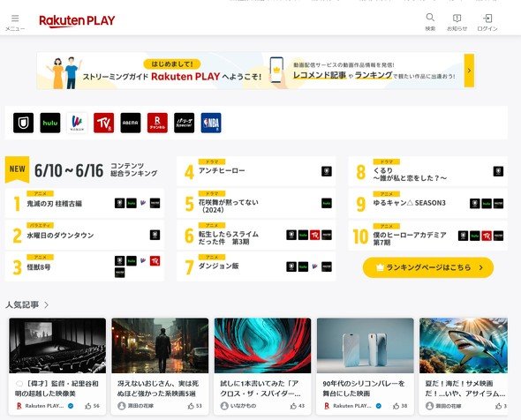Open rank 3 怪獣8号
The height and width of the screenshot is (420, 521).
tap(85, 266)
